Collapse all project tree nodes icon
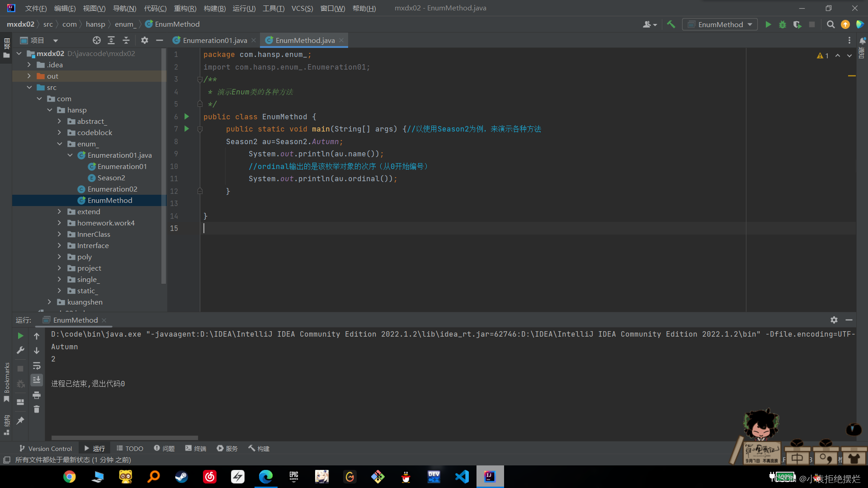 pyautogui.click(x=126, y=40)
